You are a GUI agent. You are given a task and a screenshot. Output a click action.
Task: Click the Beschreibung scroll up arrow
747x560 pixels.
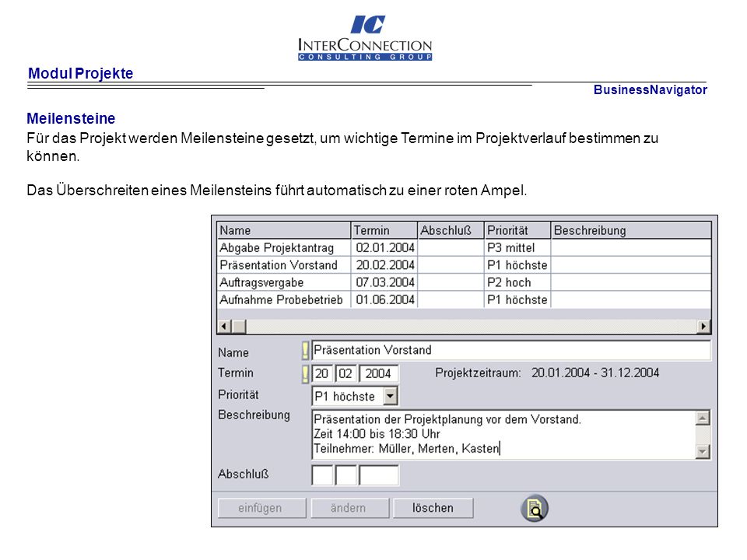point(703,418)
